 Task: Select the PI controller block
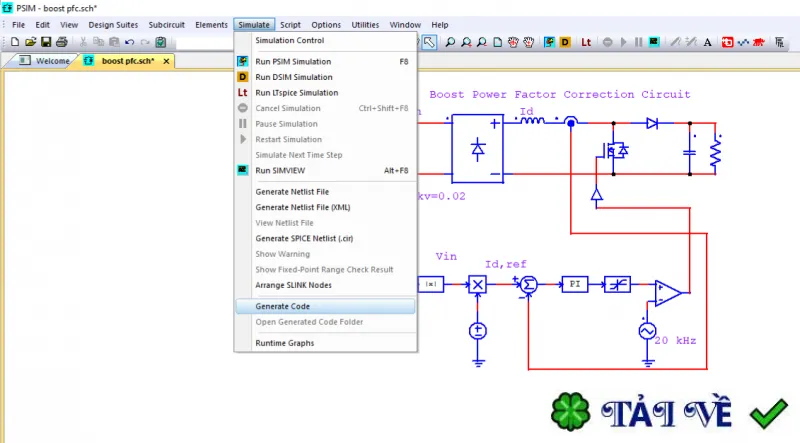(x=574, y=284)
